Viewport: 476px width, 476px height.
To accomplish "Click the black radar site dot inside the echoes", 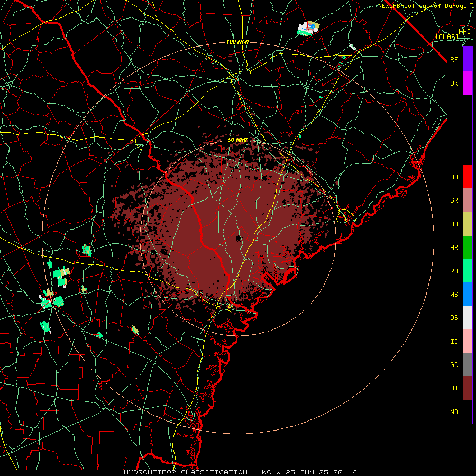I will click(239, 237).
